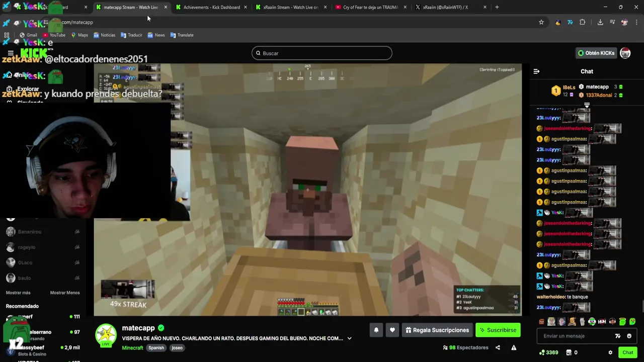
Task: Open chat settings gear icon
Action: click(x=610, y=352)
